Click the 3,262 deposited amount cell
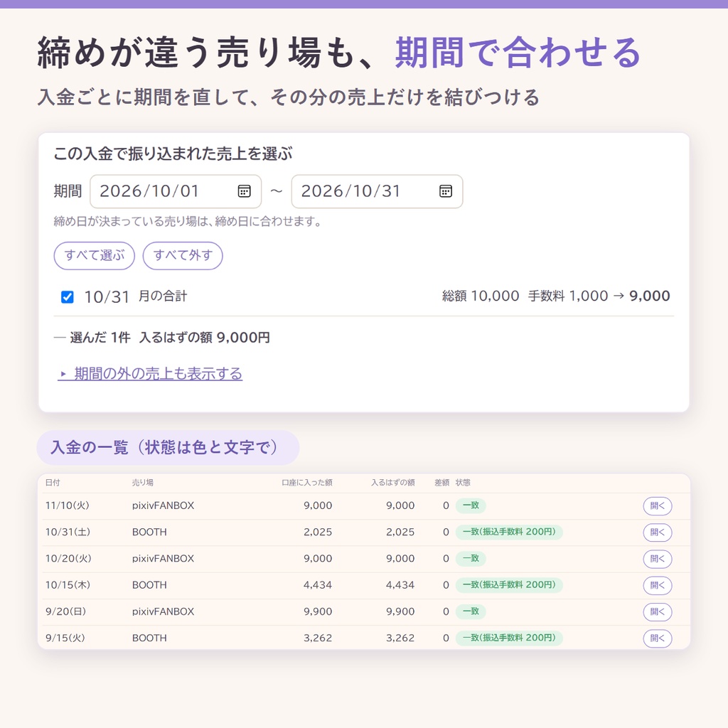Screen dimensions: 728x728 coord(318,638)
